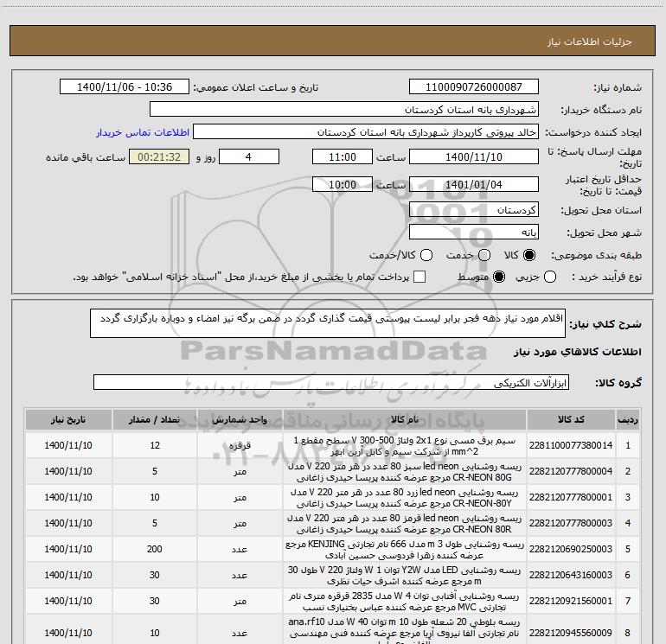666x644 pixels.
Task: Select the کالا/خدمت radio button
Action: [x=426, y=255]
